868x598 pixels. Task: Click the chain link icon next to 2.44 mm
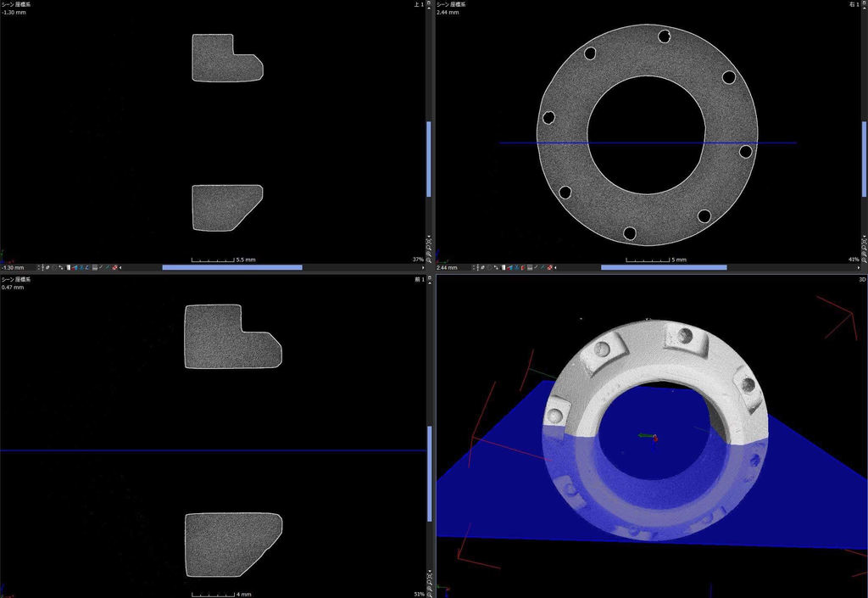(x=481, y=268)
